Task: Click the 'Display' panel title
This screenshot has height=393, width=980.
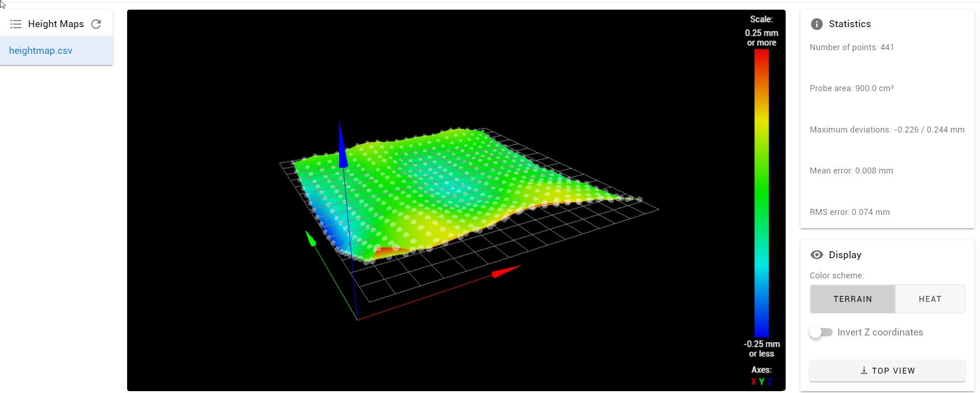Action: click(845, 255)
